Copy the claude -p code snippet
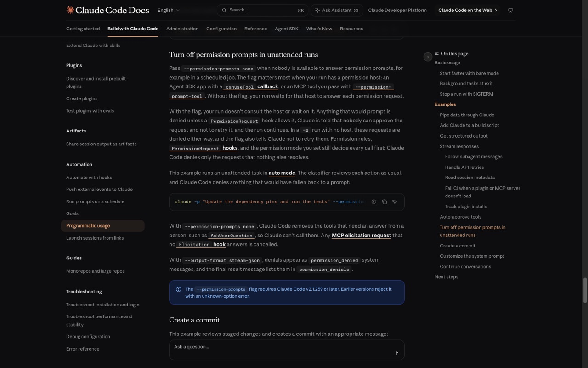588x368 pixels. (x=384, y=202)
